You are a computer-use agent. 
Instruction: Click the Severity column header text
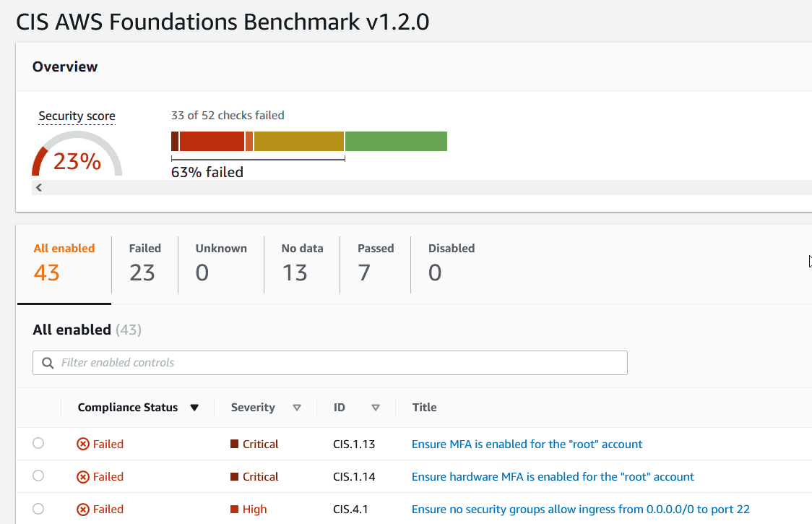click(253, 408)
